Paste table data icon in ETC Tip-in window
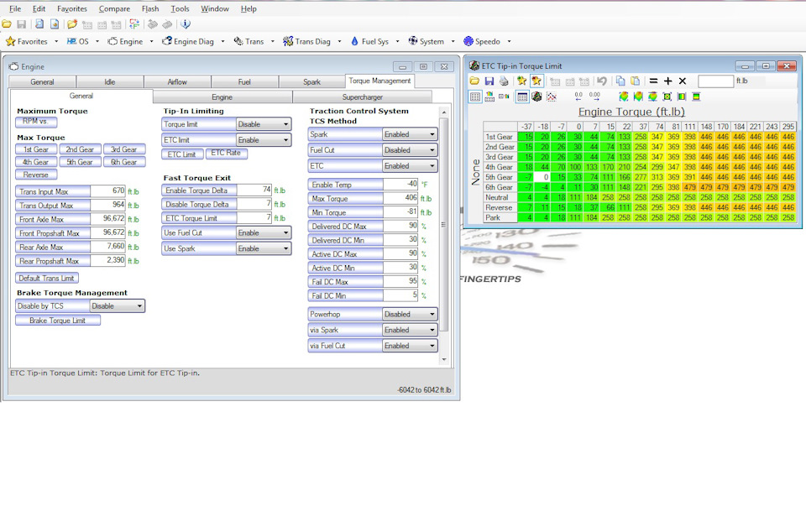The width and height of the screenshot is (806, 532). click(636, 81)
